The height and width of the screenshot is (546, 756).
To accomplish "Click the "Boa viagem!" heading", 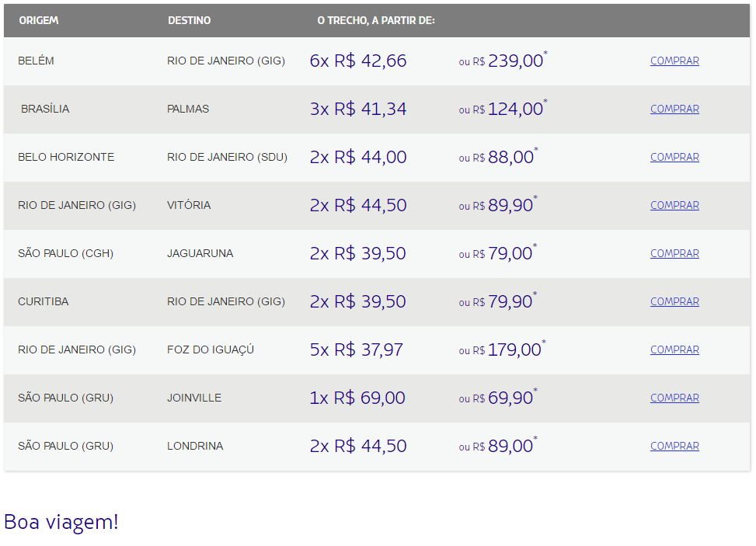I will [61, 521].
